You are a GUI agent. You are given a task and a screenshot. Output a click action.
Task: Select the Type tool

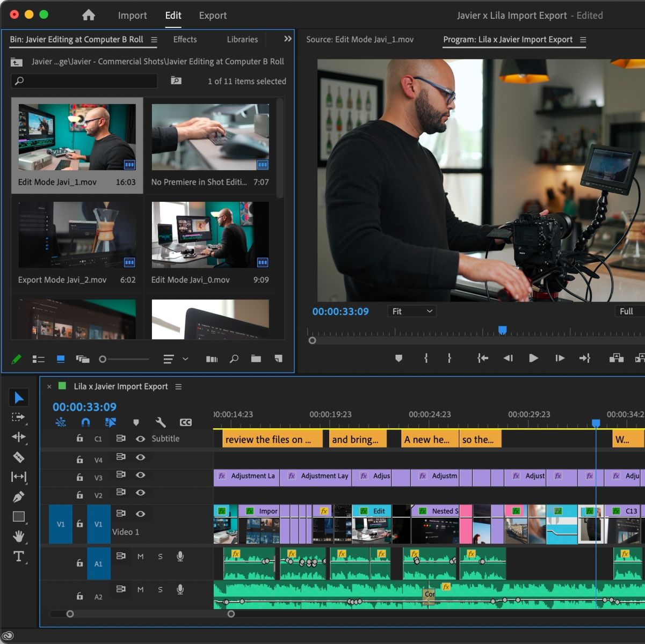(18, 557)
